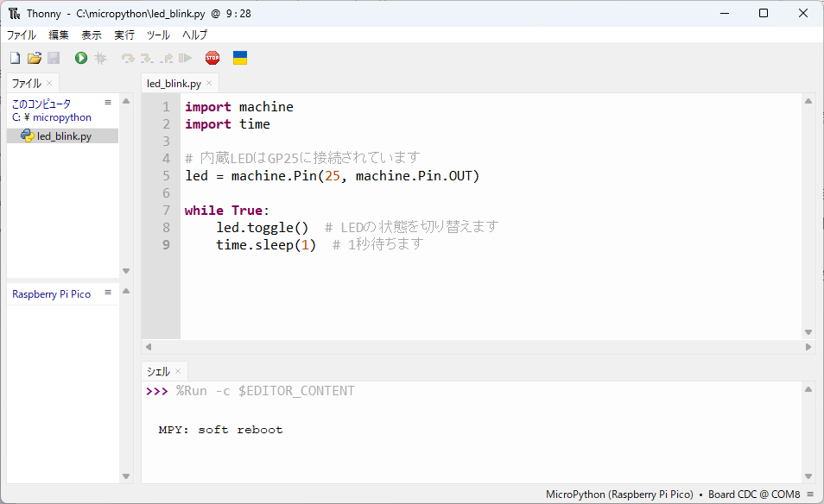824x504 pixels.
Task: Close the led_blink.py editor tab
Action: 209,84
